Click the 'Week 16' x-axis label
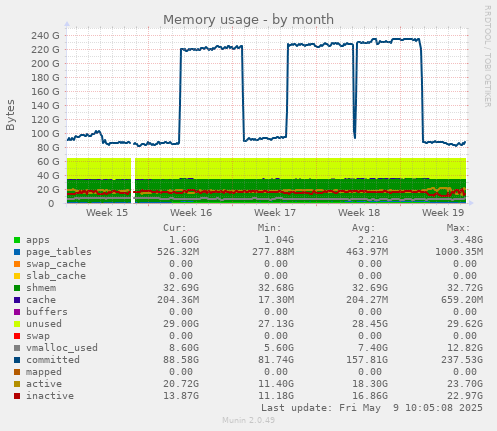497x431 pixels. point(191,213)
